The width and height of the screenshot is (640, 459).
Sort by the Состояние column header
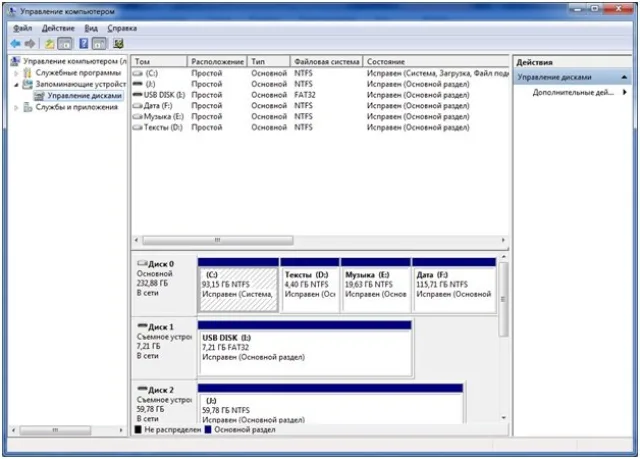tap(436, 62)
